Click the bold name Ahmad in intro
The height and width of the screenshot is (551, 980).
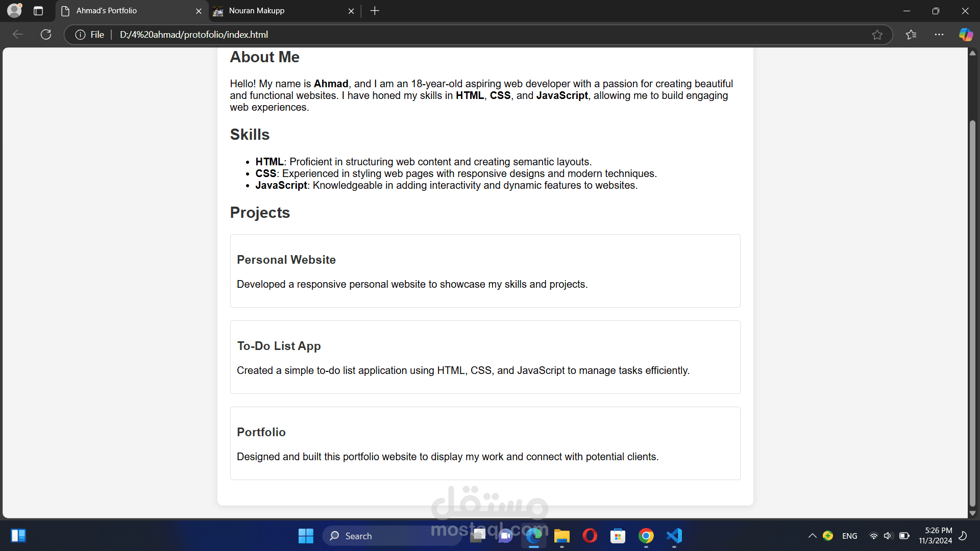click(331, 84)
